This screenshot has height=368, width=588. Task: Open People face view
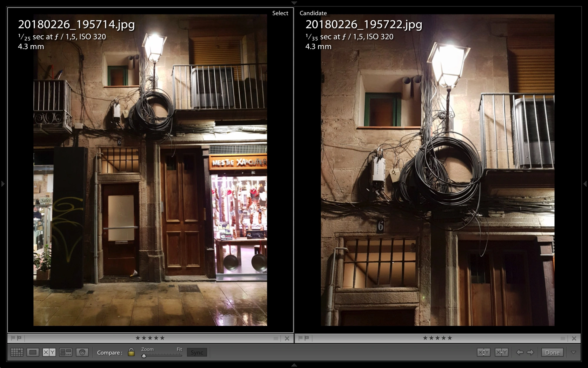coord(82,352)
